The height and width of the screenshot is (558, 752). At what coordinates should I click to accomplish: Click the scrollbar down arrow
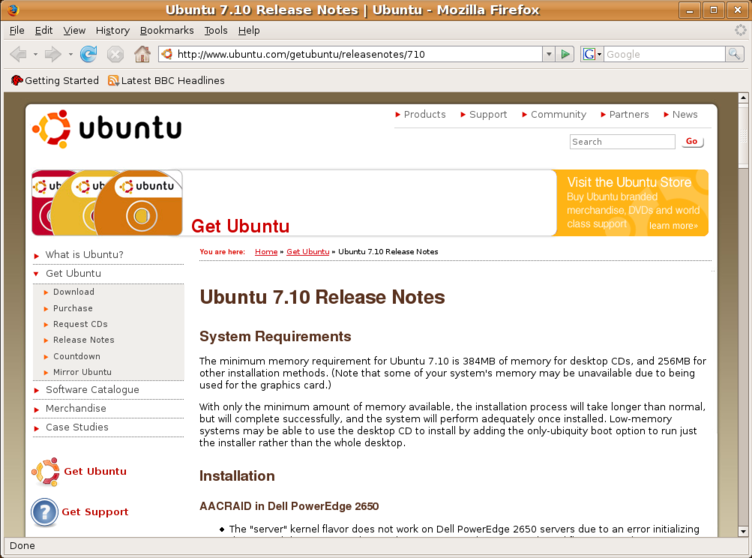point(743,531)
